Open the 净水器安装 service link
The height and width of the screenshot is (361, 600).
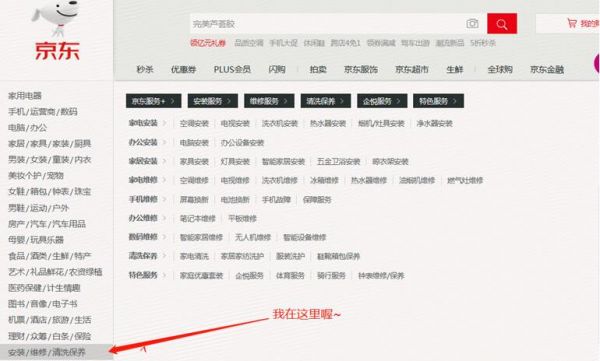coord(435,123)
